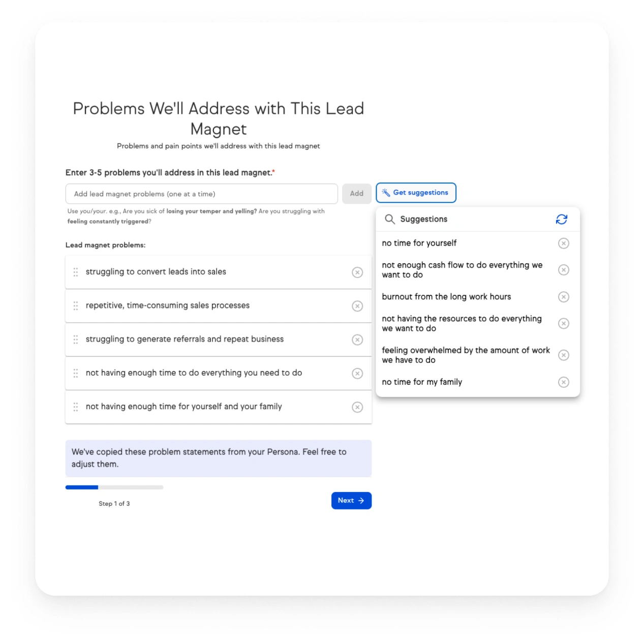The height and width of the screenshot is (644, 644).
Task: Focus the lead magnet problems input field
Action: pos(201,194)
